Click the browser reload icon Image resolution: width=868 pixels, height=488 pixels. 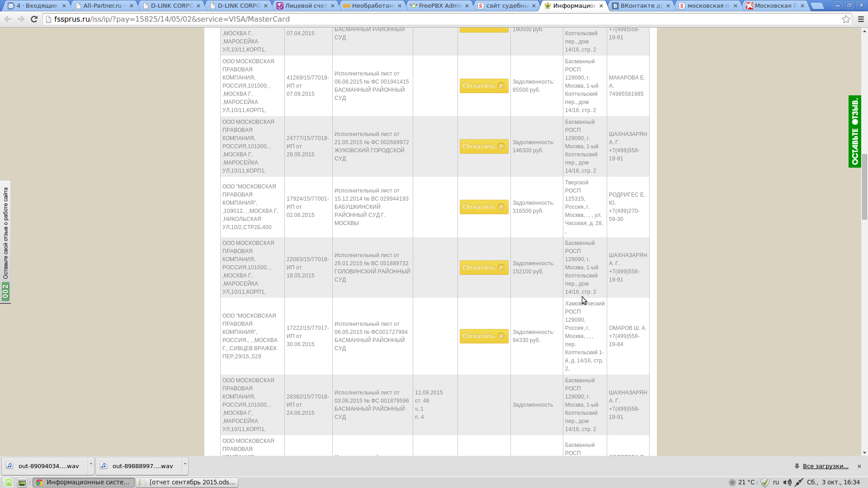click(x=34, y=19)
